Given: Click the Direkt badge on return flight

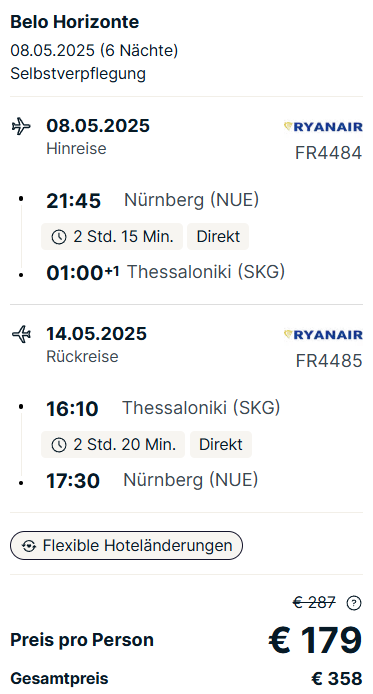Looking at the screenshot, I should [221, 444].
